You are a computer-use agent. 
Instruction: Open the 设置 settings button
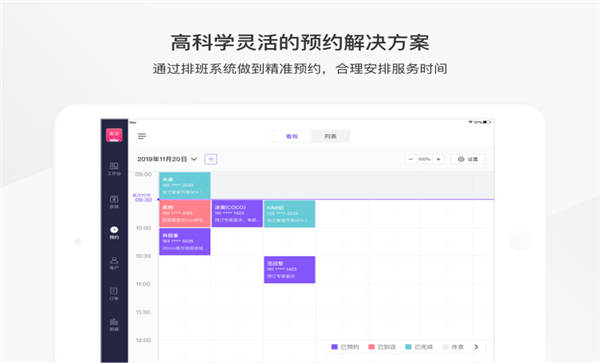468,159
